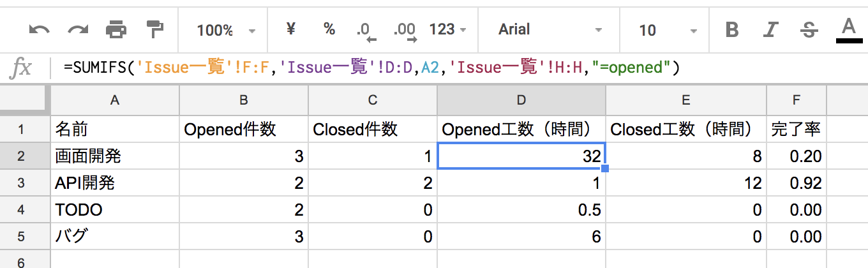The height and width of the screenshot is (268, 868).
Task: Click the 'Opened工数（時間）' header cell
Action: tap(521, 130)
